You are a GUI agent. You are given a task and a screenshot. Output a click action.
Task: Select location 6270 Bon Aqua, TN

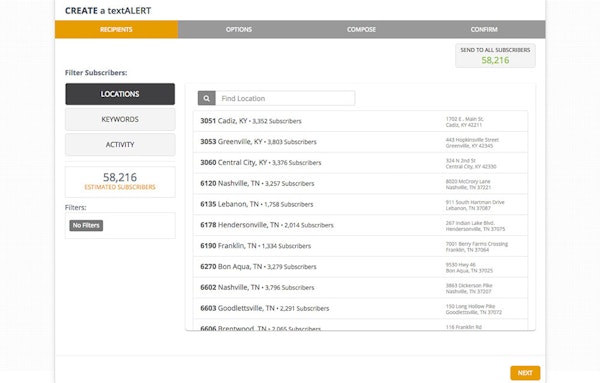[360, 267]
